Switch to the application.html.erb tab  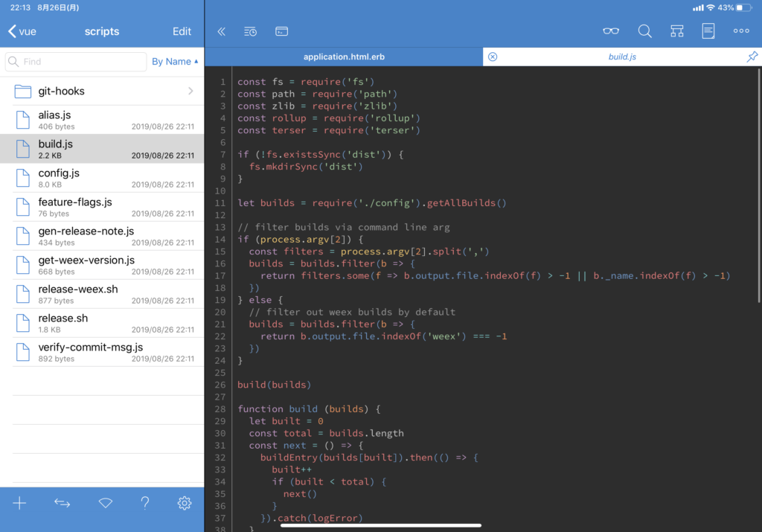(344, 56)
